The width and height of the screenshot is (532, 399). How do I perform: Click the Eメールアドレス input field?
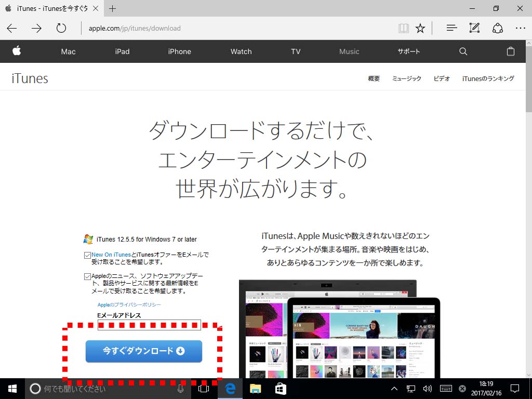pyautogui.click(x=149, y=325)
